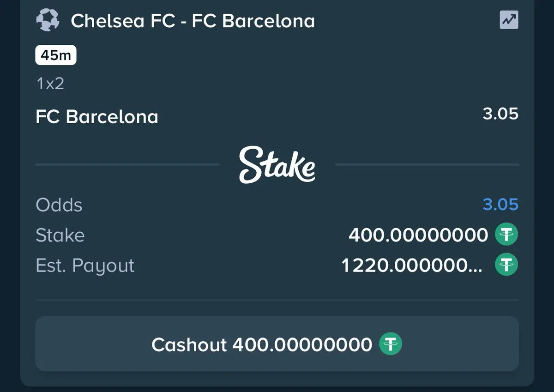Click the Tether icon beside Est. Payout
Viewport: 554px width, 392px height.
(506, 265)
